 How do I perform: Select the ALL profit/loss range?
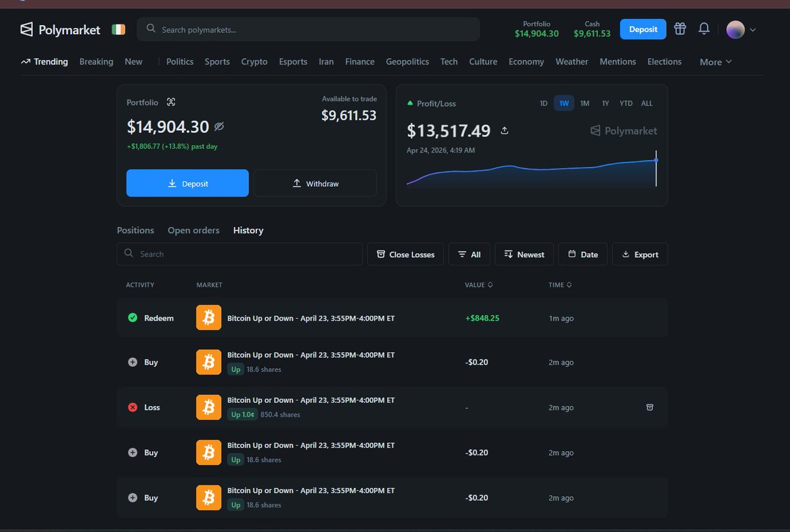pos(647,103)
